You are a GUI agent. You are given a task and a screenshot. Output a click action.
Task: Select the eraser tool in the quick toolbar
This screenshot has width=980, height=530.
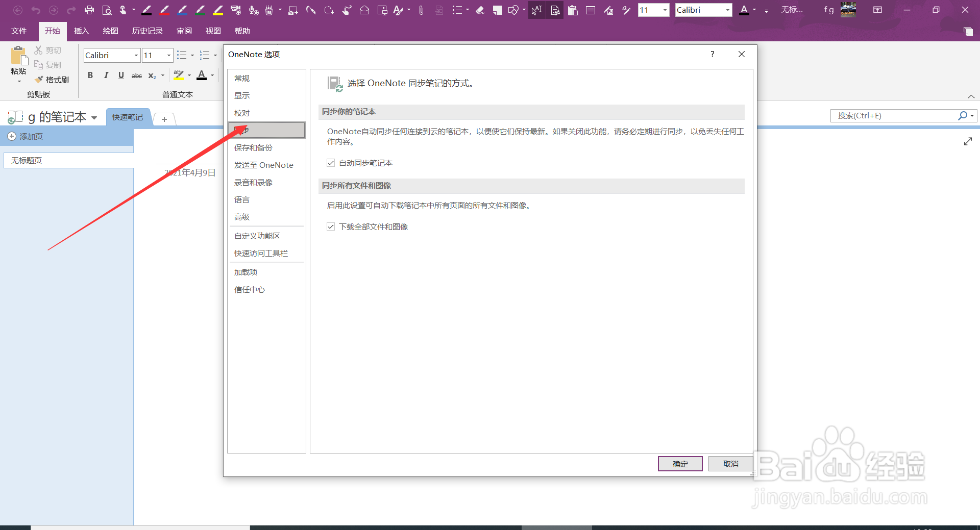click(x=480, y=10)
